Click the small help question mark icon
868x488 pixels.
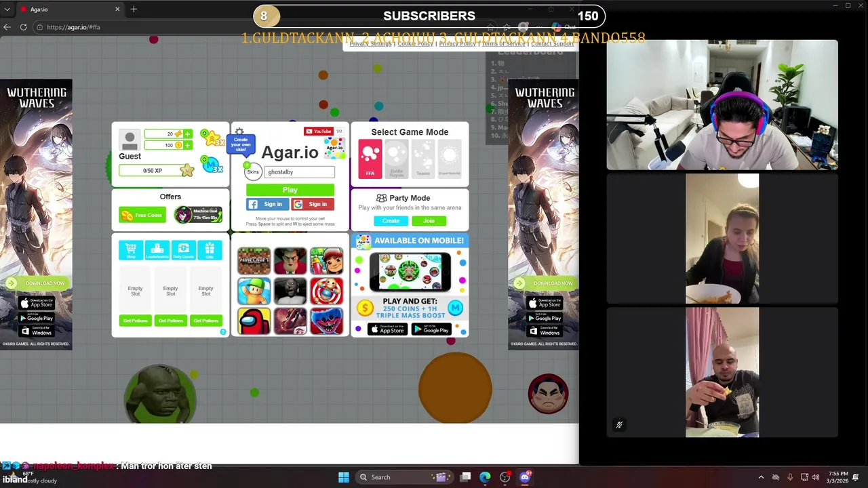coord(223,331)
